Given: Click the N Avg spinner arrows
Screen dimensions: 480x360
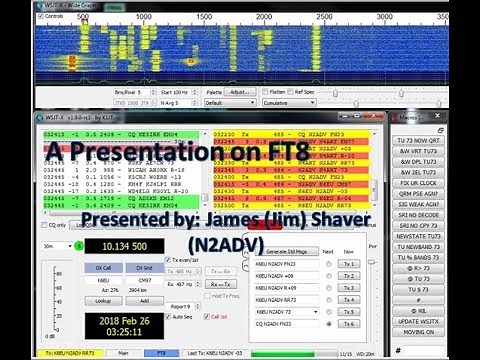Looking at the screenshot, I should (x=195, y=103).
